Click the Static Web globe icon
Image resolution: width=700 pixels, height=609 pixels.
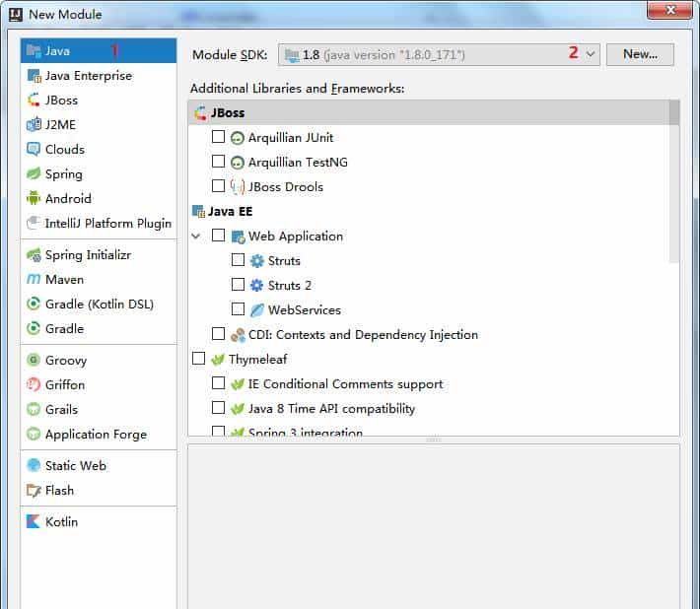click(x=34, y=465)
